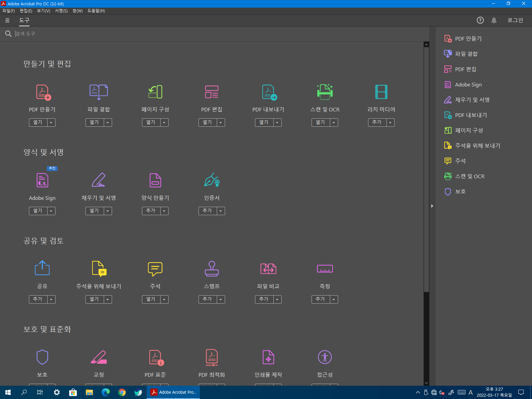Viewport: 532px width, 399px height.
Task: Collapse the right shortcuts pane arrow
Action: [x=432, y=206]
